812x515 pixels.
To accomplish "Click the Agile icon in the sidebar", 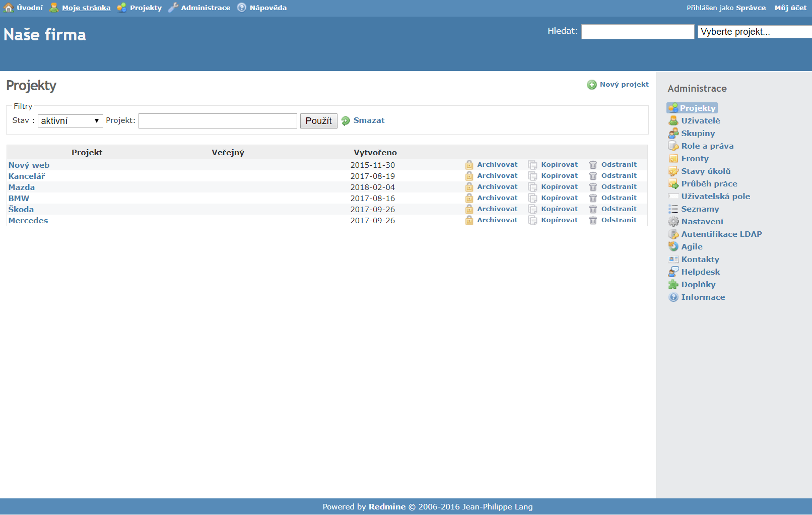I will 673,246.
